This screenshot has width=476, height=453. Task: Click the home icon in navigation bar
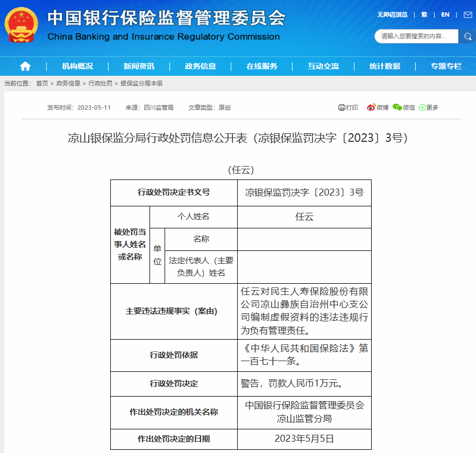pos(25,66)
